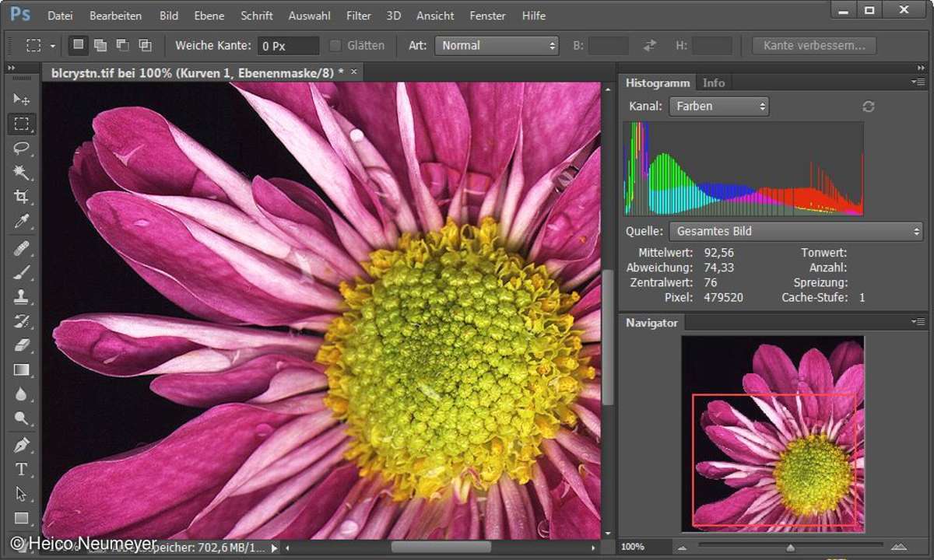Enable Subtract from Selection mode

pyautogui.click(x=123, y=45)
